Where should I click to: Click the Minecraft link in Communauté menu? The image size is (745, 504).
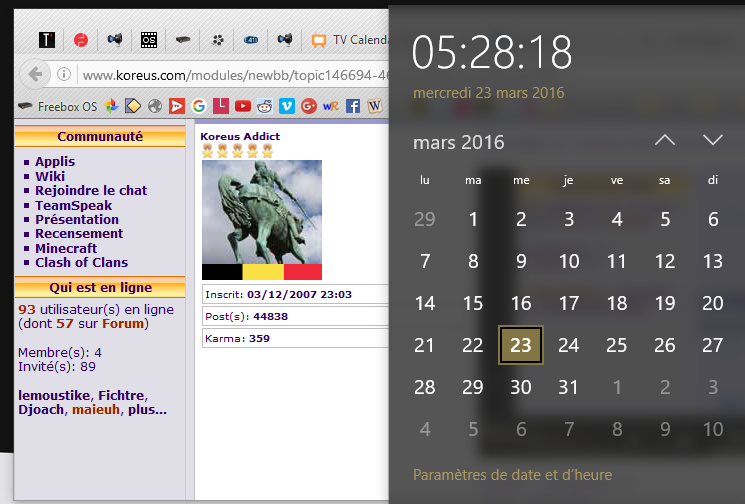pyautogui.click(x=66, y=248)
